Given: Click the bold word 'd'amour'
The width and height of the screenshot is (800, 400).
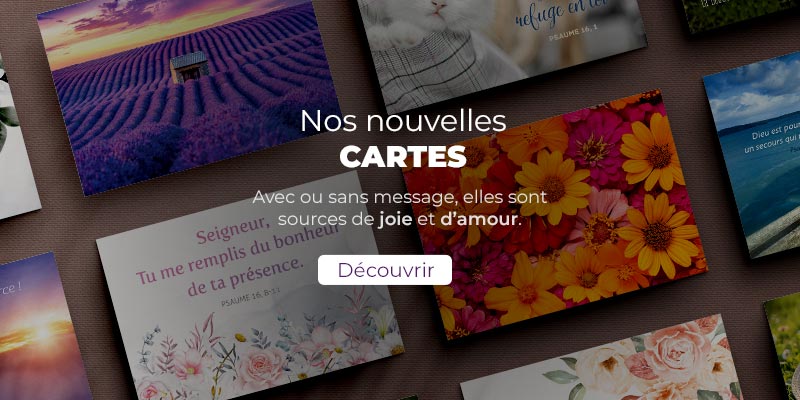Looking at the screenshot, I should coord(479,220).
